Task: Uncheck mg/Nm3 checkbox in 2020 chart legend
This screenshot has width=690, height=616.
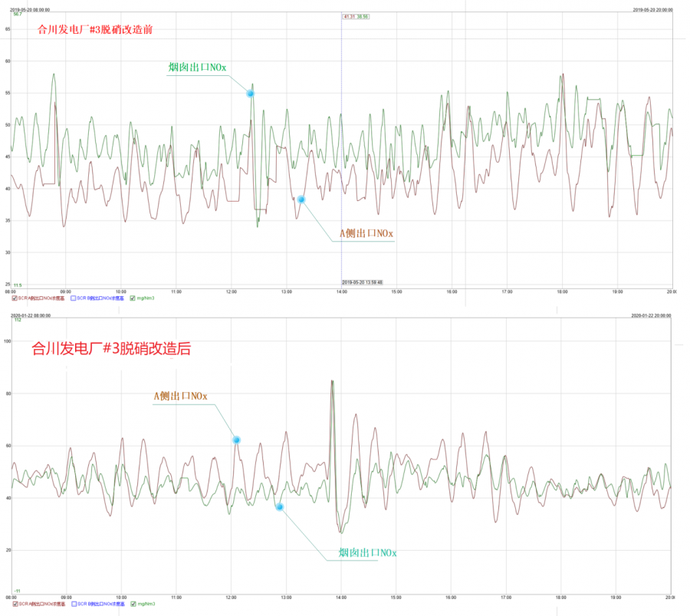Action: coord(133,604)
